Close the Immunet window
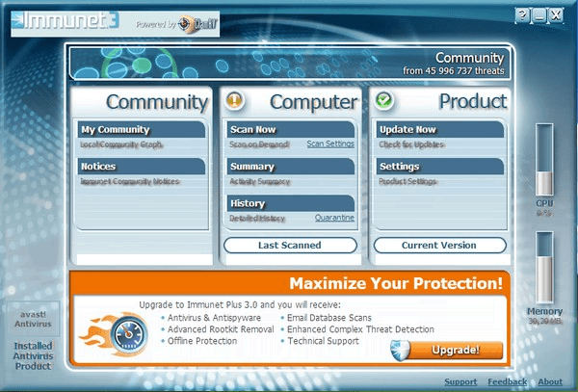 coord(556,16)
